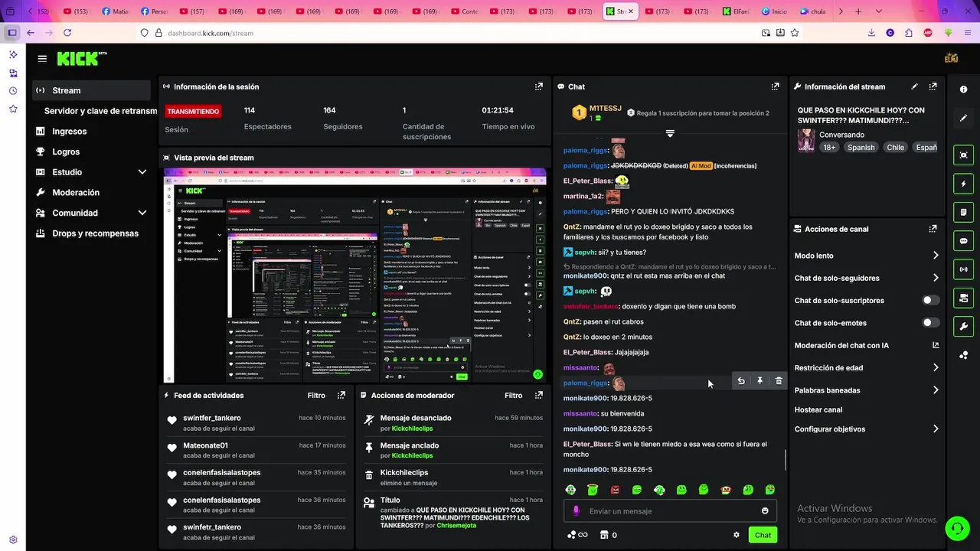Screen dimensions: 980x551
Task: Toggle the channel actions widget in right sidebar
Action: (x=963, y=298)
